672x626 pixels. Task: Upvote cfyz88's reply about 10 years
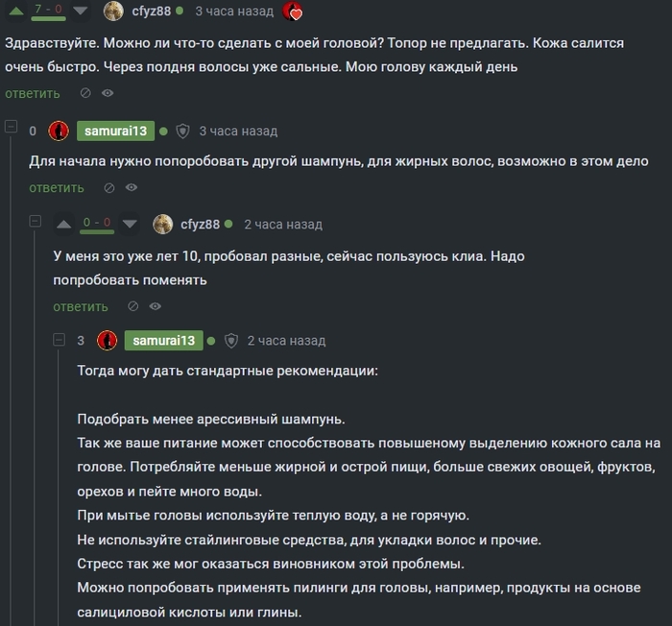coord(64,224)
